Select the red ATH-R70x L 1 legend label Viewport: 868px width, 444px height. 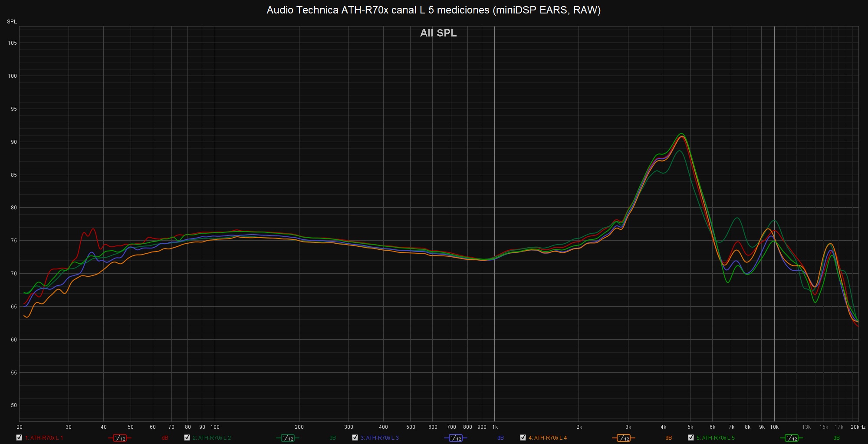[44, 438]
